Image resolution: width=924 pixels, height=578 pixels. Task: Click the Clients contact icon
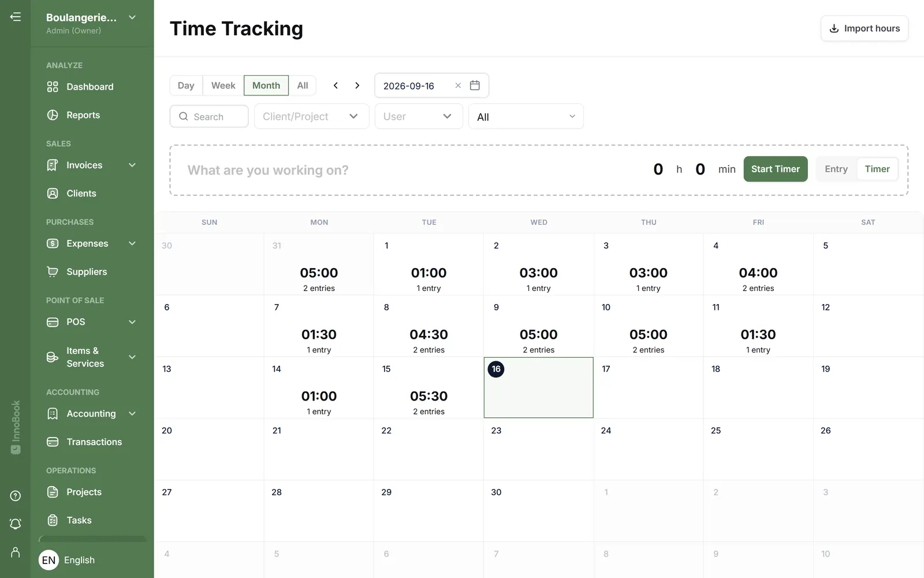[x=53, y=194]
